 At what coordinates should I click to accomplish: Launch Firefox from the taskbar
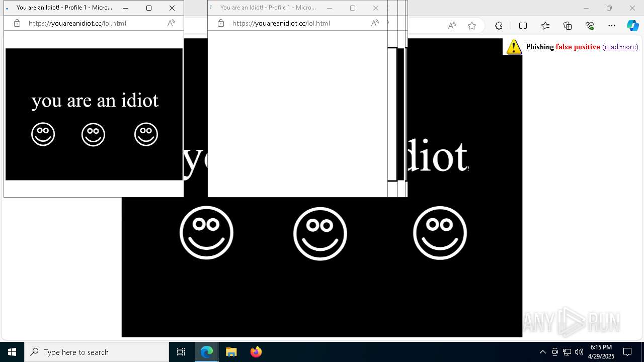click(256, 352)
